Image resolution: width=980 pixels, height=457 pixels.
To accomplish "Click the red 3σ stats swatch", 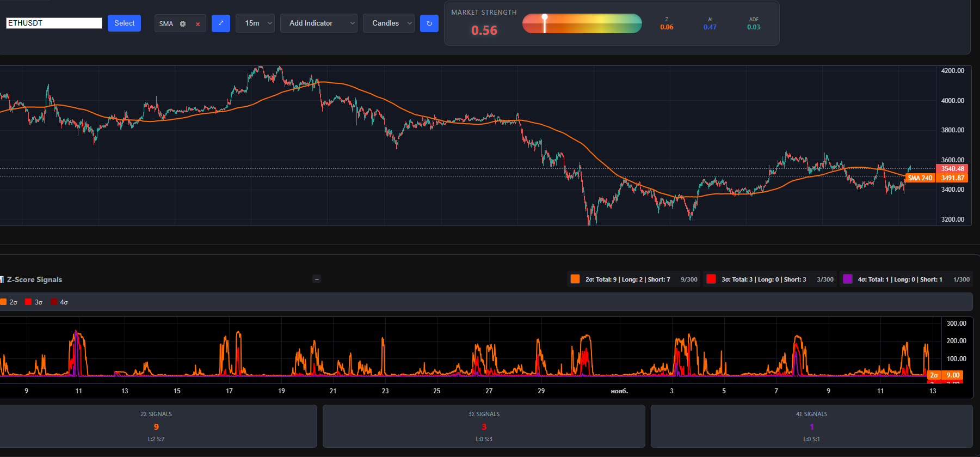I will (x=711, y=279).
